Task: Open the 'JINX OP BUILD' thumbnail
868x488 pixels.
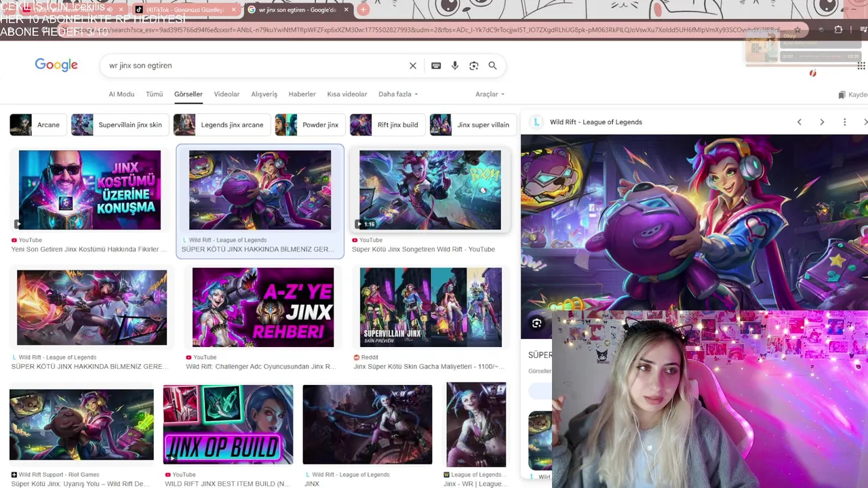Action: coord(228,424)
